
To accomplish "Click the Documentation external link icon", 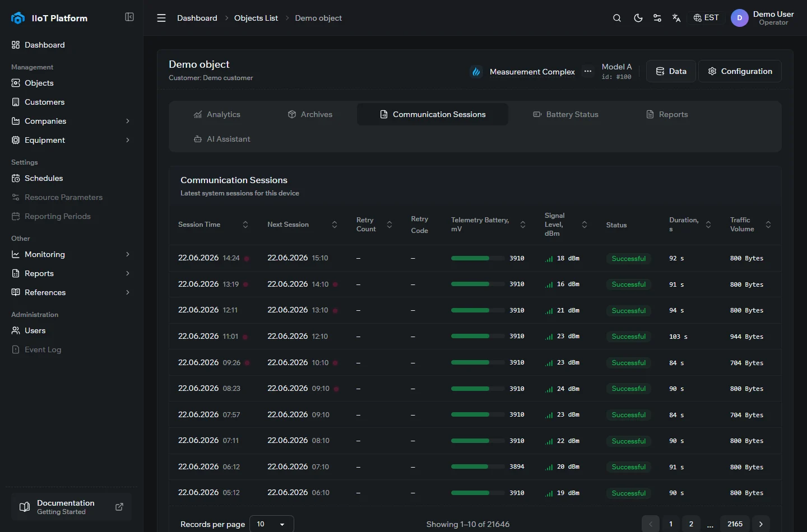I will (x=119, y=507).
